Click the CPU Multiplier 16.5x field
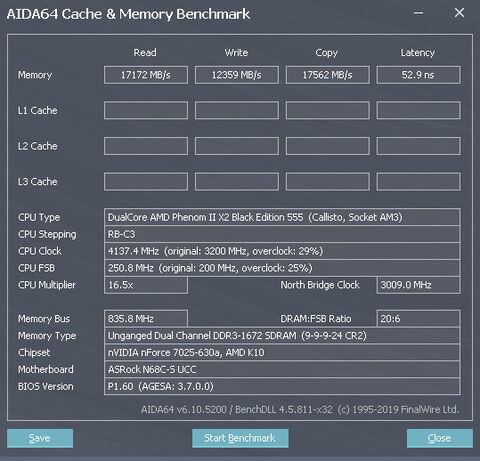 pos(146,285)
